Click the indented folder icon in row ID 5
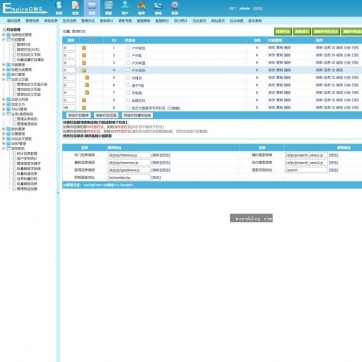 (x=87, y=78)
